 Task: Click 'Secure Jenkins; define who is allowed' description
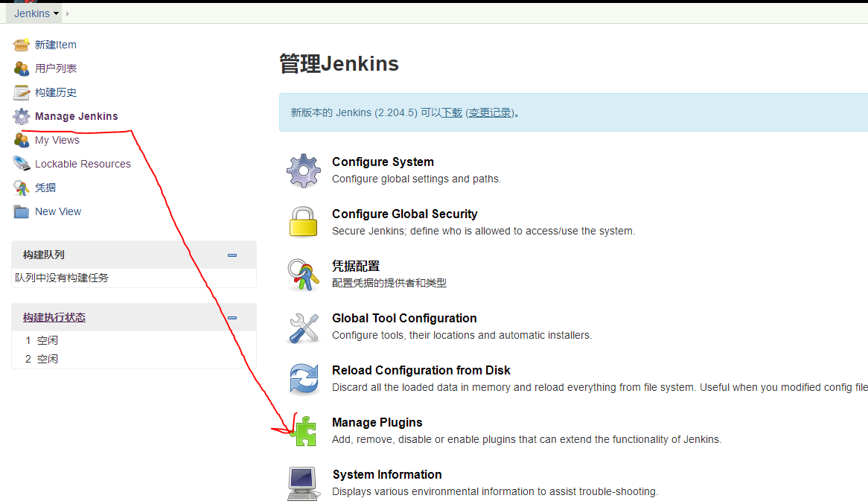click(483, 231)
